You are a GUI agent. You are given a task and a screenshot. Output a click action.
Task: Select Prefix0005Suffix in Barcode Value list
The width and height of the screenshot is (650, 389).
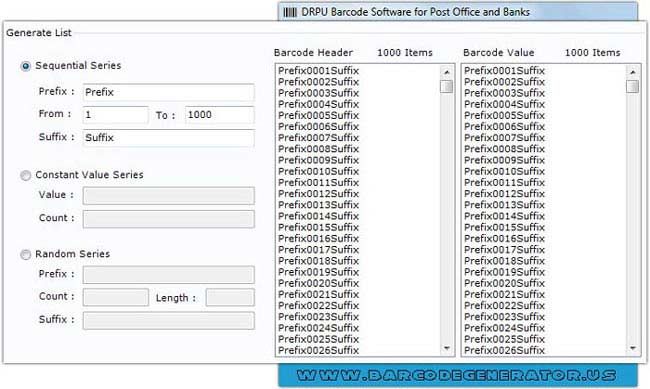point(504,115)
